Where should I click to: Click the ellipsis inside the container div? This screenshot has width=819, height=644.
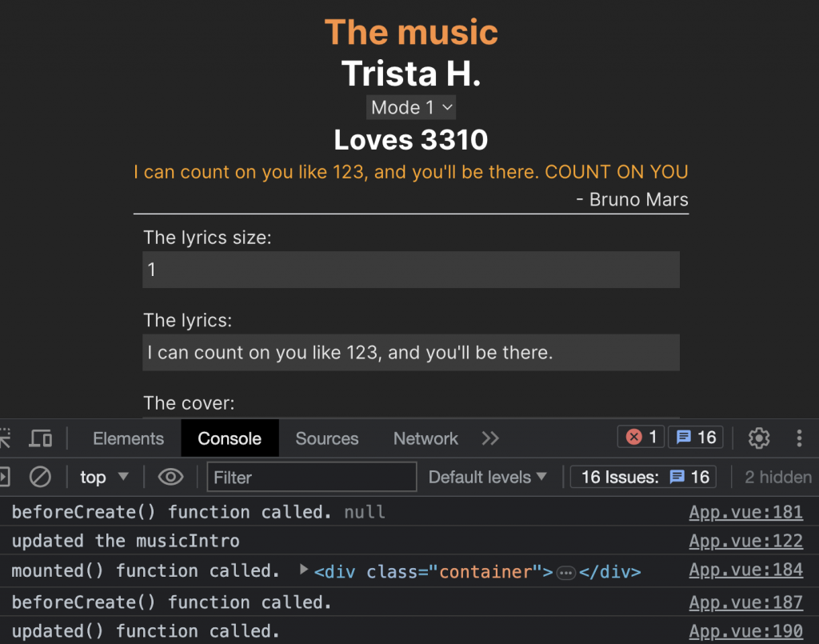(565, 573)
